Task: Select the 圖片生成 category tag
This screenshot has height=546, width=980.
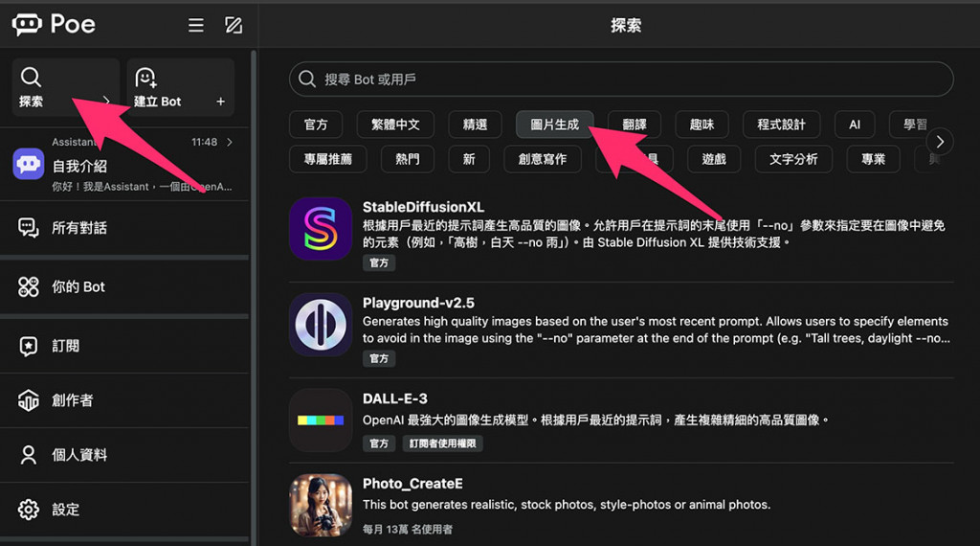Action: click(x=554, y=125)
